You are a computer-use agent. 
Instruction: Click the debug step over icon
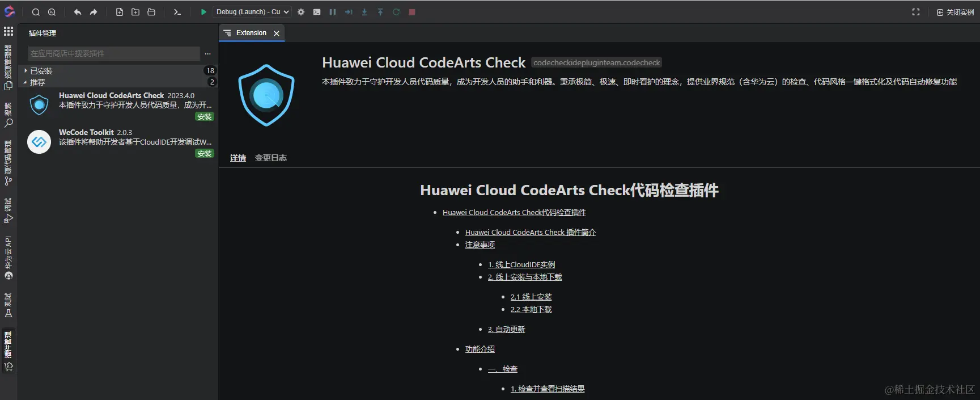[x=349, y=12]
